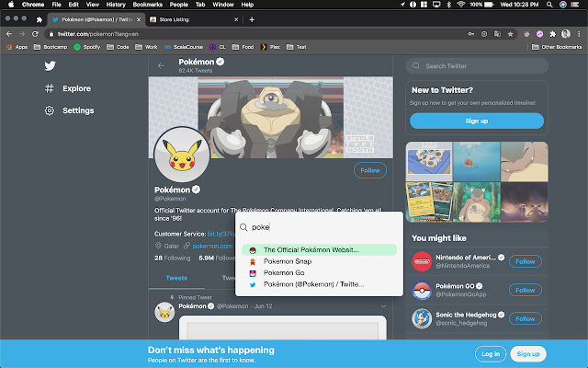Open the Chrome three-dot menu

click(x=579, y=34)
